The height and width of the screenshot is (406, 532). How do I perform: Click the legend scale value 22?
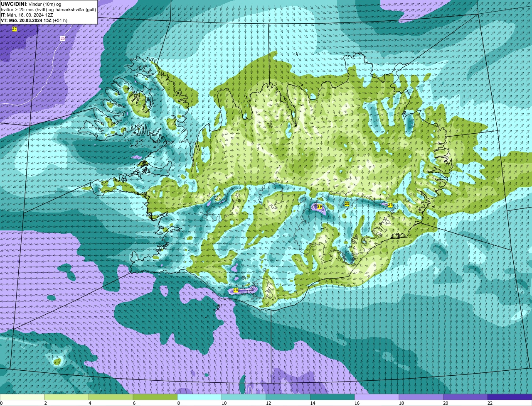(x=490, y=403)
